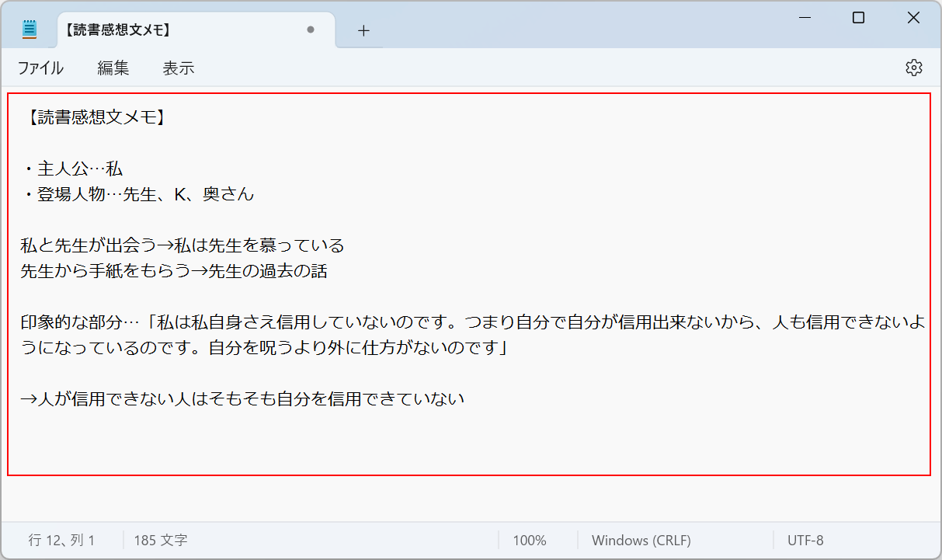
Task: Click the line starting with 印象的な部分…
Action: pos(473,322)
